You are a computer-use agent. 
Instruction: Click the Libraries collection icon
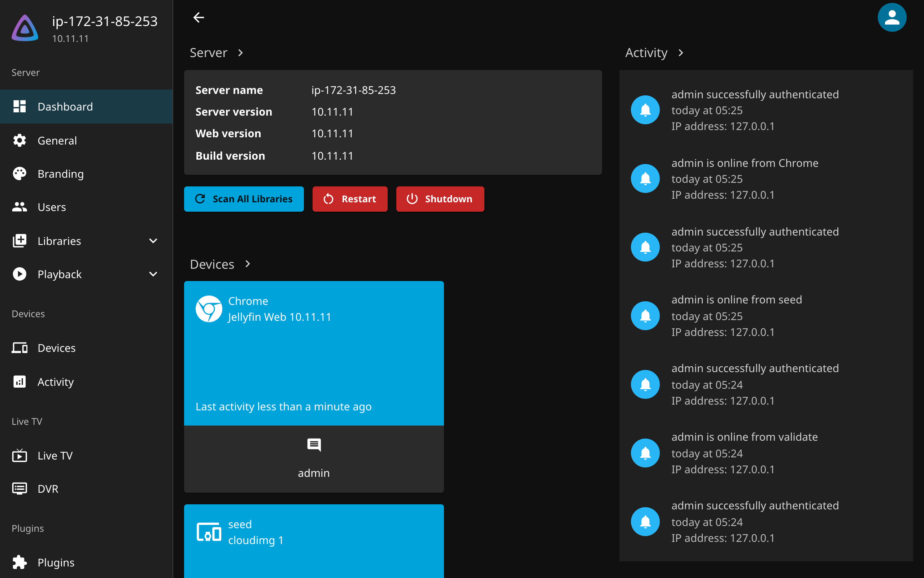coord(19,241)
